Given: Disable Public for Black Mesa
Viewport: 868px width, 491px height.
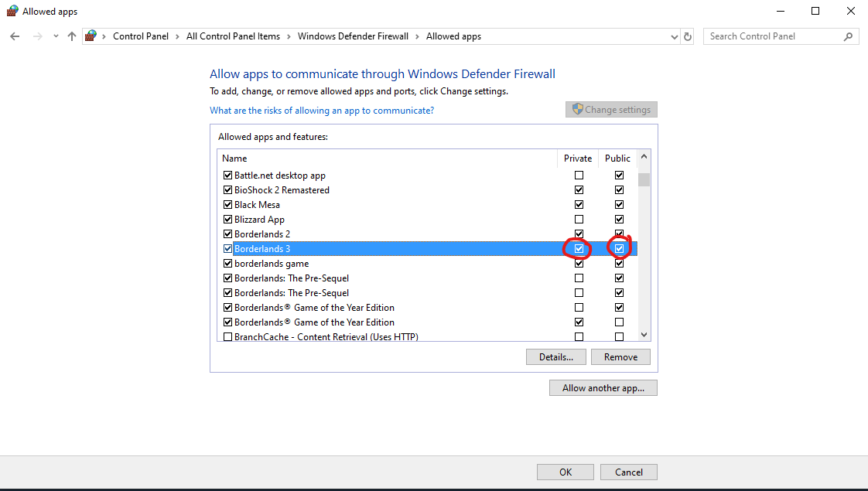Looking at the screenshot, I should [619, 205].
